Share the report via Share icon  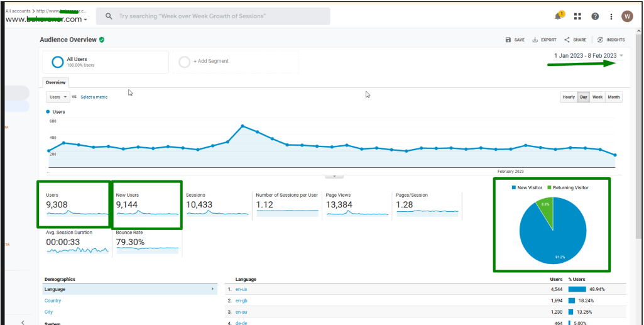[x=575, y=40]
